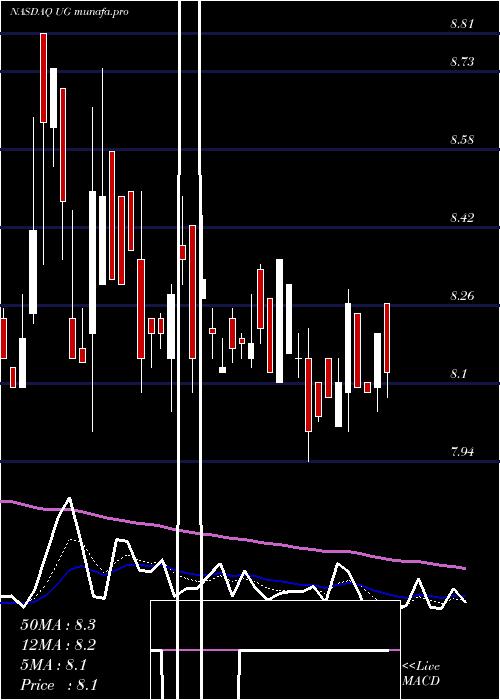500x700 pixels.
Task: Click the 12MA : 8.2 legend value
Action: click(x=58, y=645)
